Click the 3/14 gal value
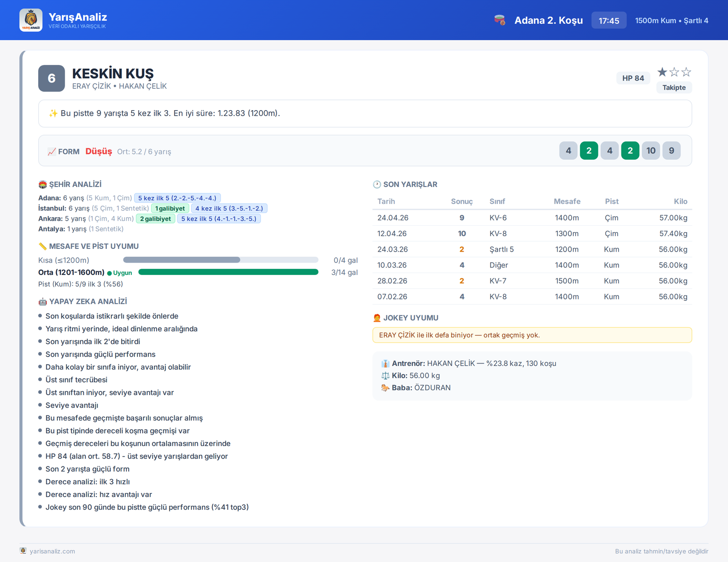 click(x=344, y=272)
